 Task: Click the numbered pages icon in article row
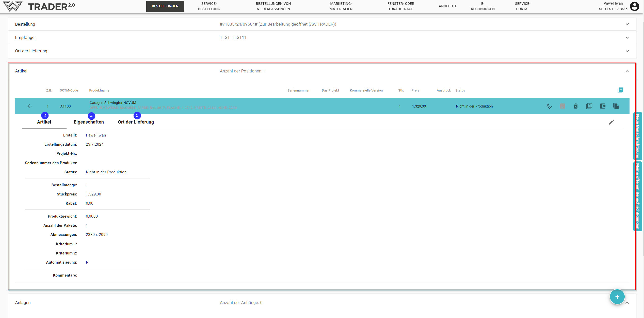589,106
